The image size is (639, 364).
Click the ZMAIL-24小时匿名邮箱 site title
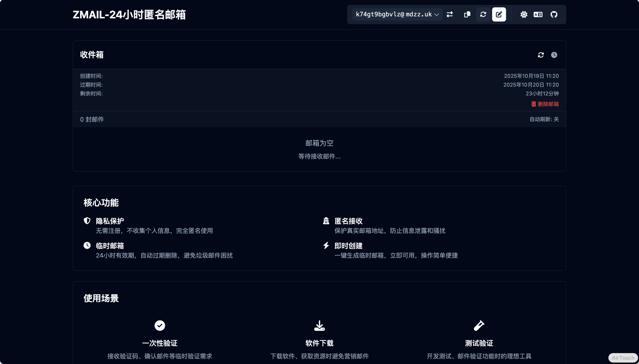[x=129, y=14]
